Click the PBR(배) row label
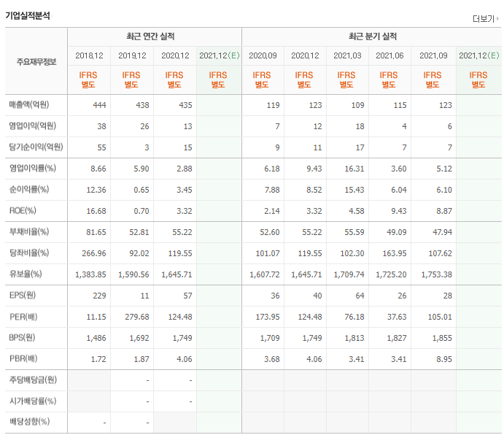 23,359
